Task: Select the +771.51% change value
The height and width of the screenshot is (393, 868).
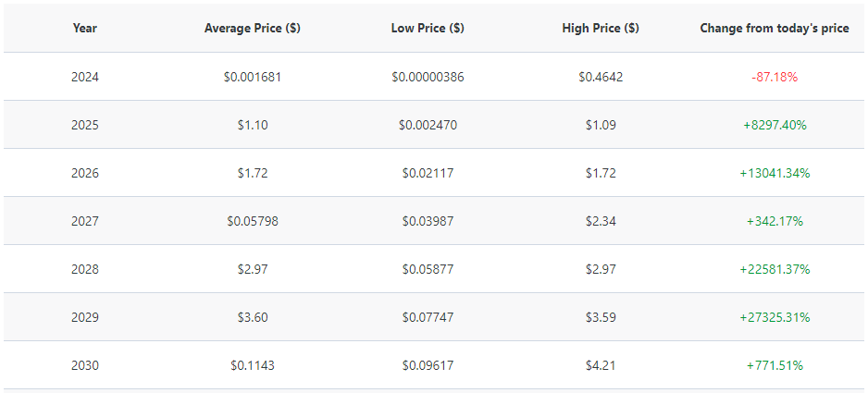Action: 775,365
